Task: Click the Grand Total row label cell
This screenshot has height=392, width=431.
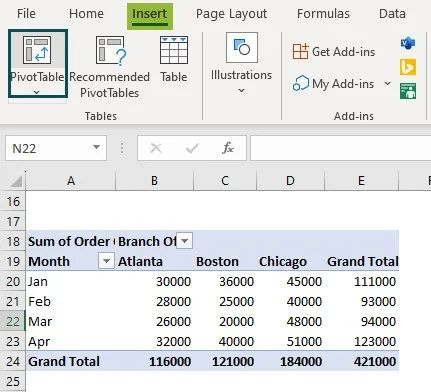Action: pyautogui.click(x=71, y=361)
